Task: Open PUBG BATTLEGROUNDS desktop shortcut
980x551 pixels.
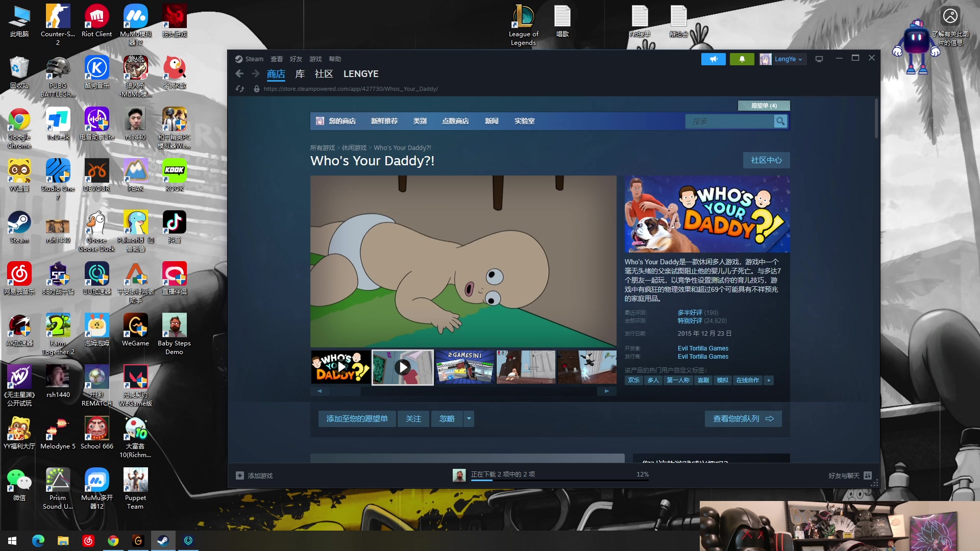Action: pyautogui.click(x=58, y=77)
